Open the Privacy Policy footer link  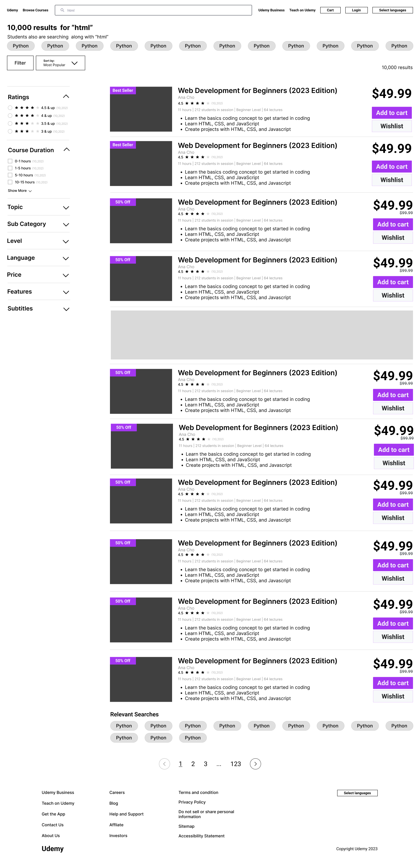tap(192, 802)
